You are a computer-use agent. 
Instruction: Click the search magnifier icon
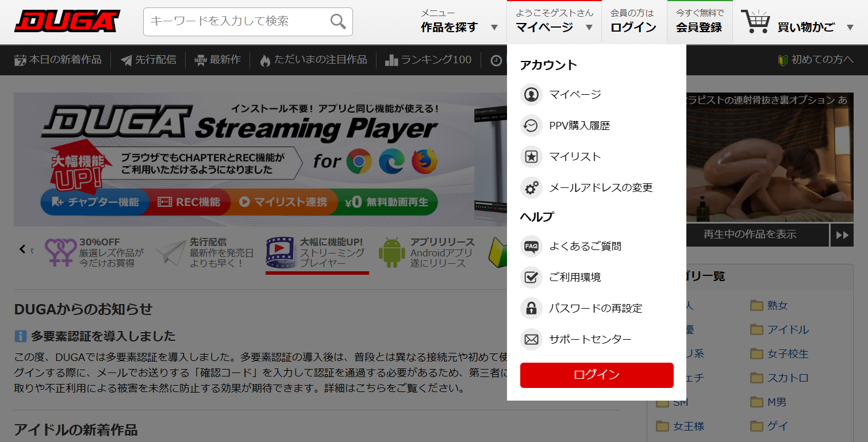click(338, 22)
